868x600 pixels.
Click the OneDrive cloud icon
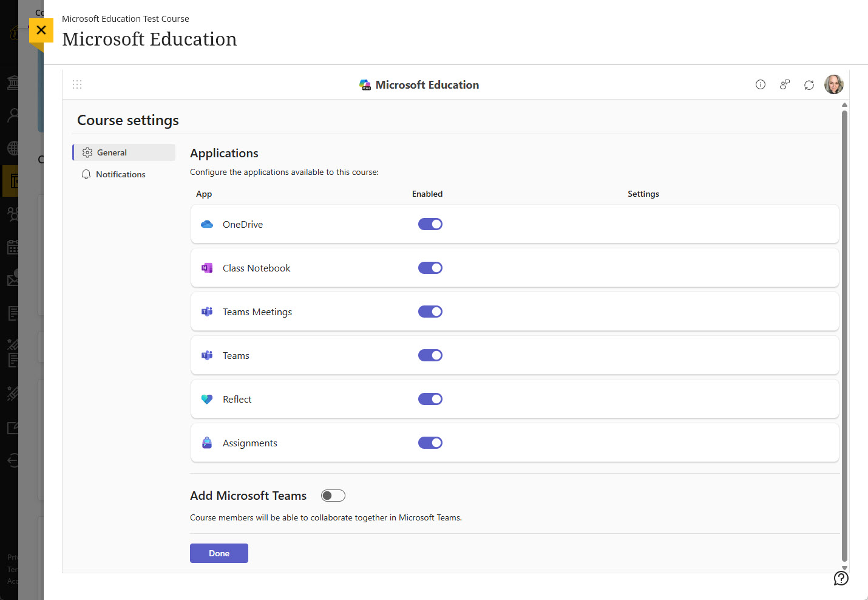[206, 224]
